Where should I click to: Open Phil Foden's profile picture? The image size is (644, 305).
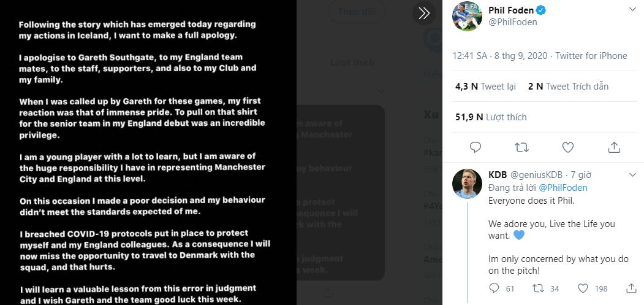pyautogui.click(x=466, y=15)
